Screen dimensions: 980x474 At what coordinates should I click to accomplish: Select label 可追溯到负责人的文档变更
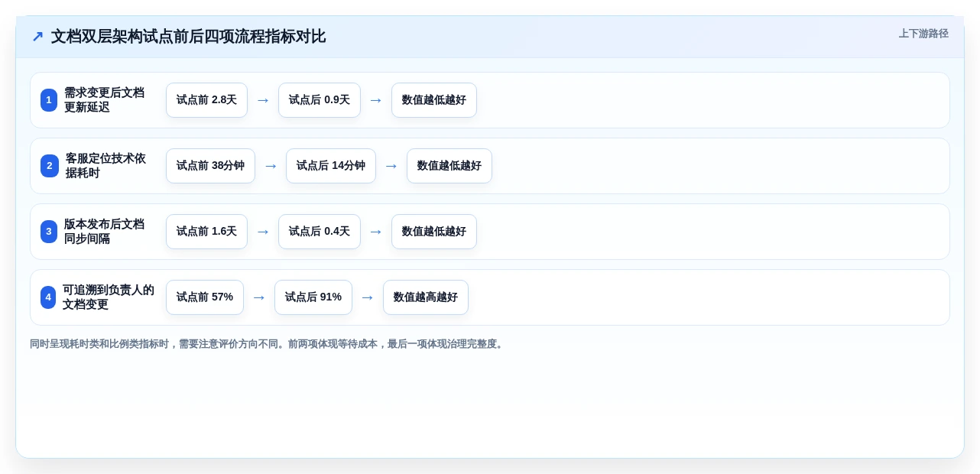109,297
